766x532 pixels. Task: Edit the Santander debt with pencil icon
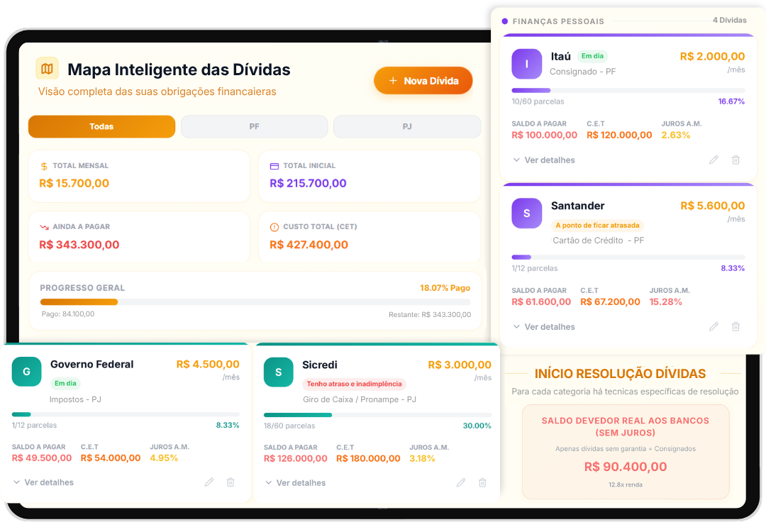tap(714, 326)
